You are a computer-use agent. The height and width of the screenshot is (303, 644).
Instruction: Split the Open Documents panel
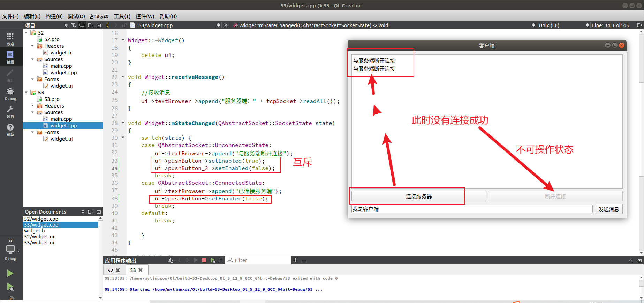click(x=91, y=212)
